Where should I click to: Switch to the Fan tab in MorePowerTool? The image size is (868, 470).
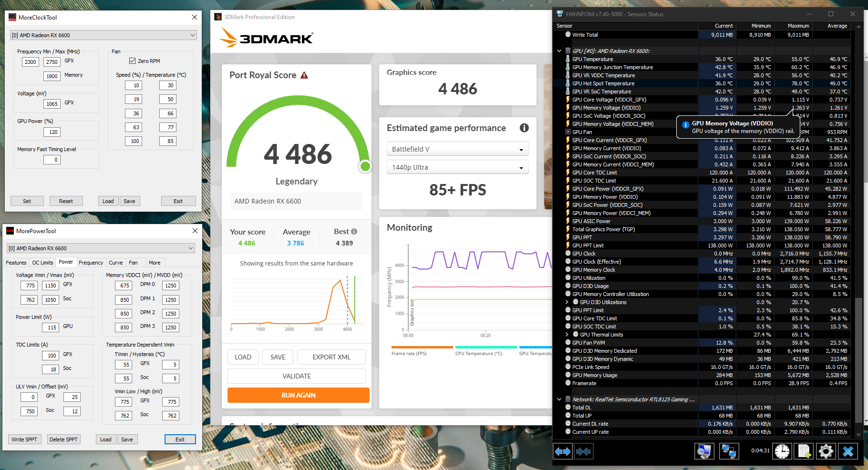point(134,263)
